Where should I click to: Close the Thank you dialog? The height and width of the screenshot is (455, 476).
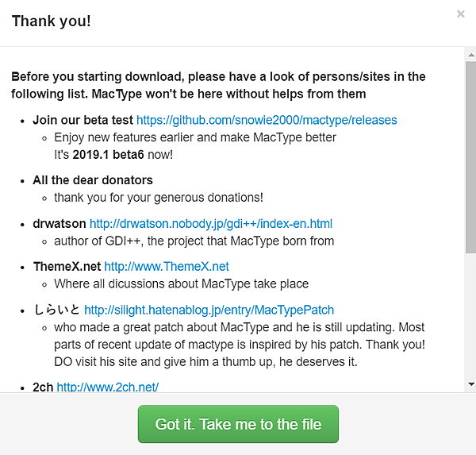click(x=461, y=14)
